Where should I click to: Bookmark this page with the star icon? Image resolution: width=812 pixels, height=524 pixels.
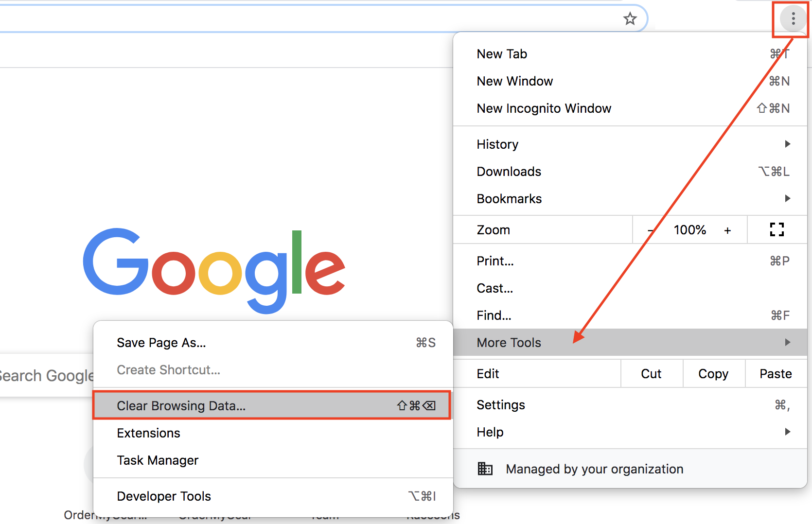tap(630, 19)
